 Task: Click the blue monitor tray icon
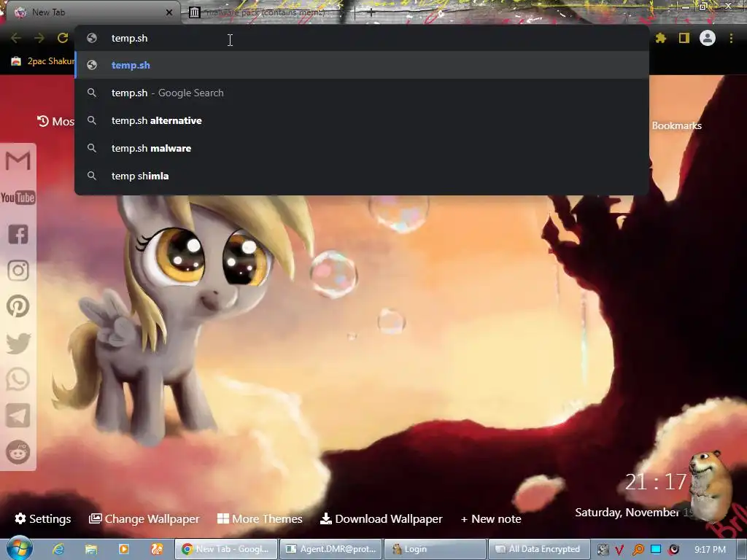[x=656, y=549]
